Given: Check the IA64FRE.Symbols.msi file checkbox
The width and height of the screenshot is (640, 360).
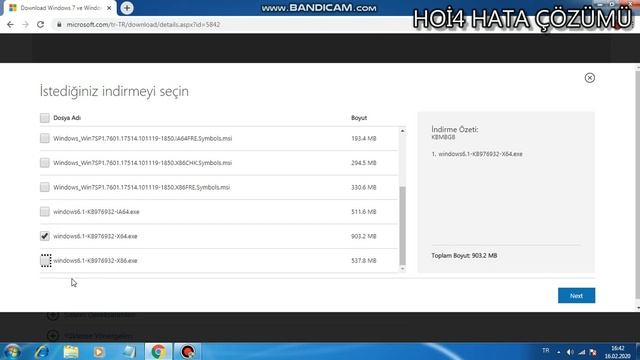Looking at the screenshot, I should point(44,138).
